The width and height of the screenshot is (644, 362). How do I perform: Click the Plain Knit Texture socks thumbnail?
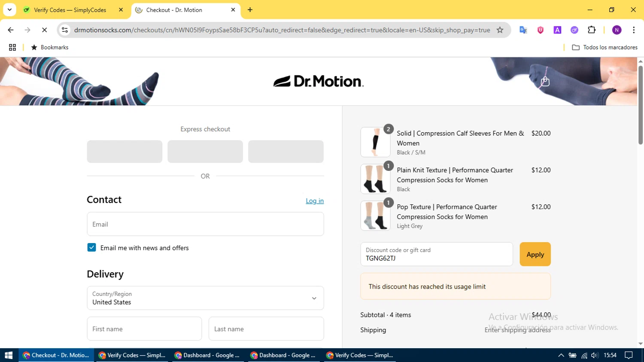click(x=375, y=179)
